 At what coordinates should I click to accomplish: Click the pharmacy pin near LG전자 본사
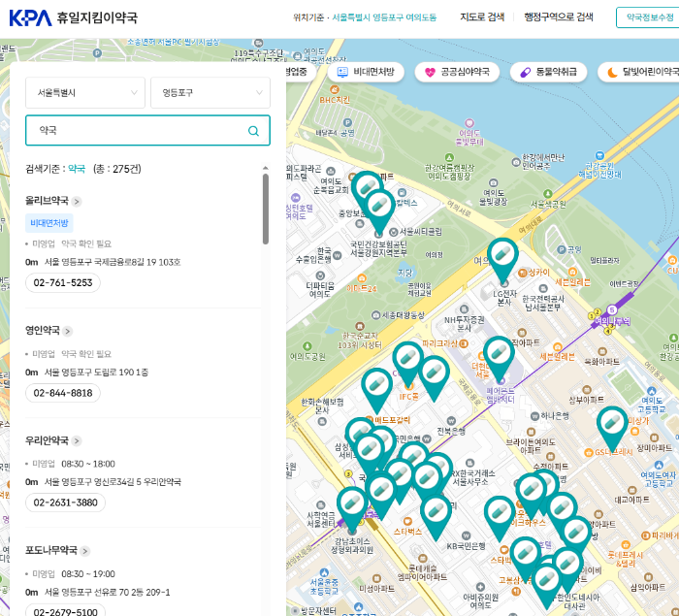click(x=502, y=260)
